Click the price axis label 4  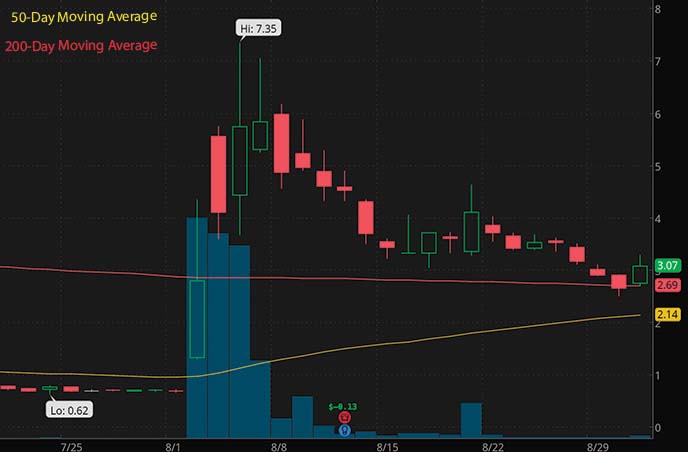(x=658, y=219)
